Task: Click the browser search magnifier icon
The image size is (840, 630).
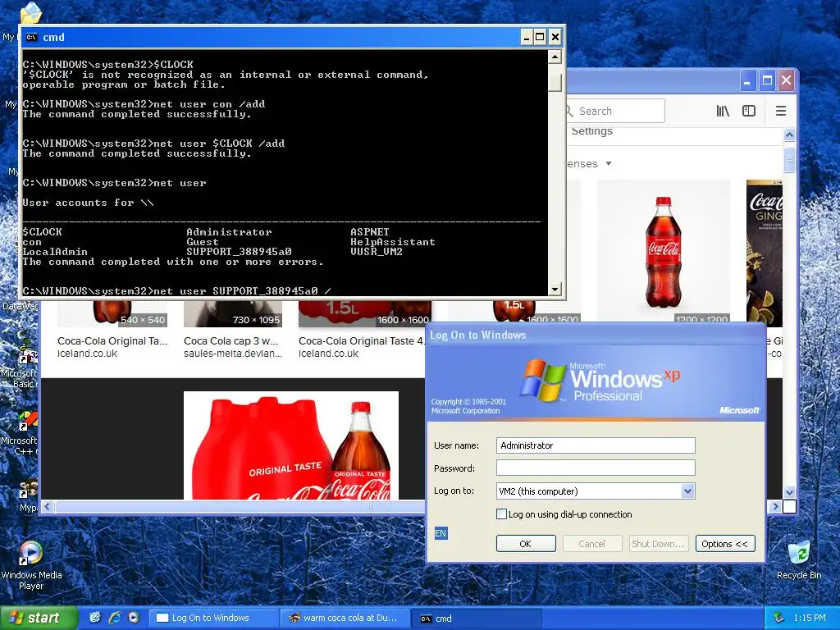Action: [x=569, y=111]
